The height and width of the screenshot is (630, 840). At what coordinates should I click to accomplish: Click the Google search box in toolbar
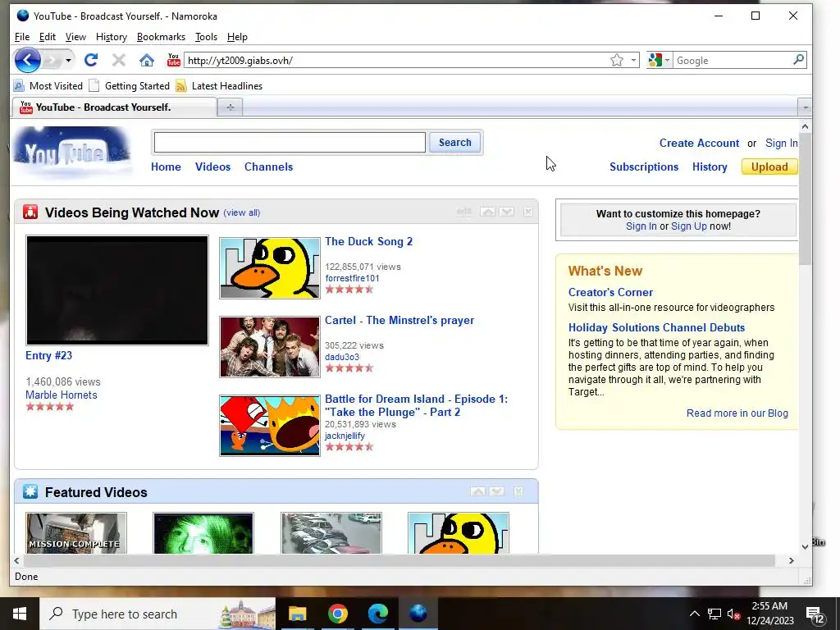pyautogui.click(x=731, y=60)
